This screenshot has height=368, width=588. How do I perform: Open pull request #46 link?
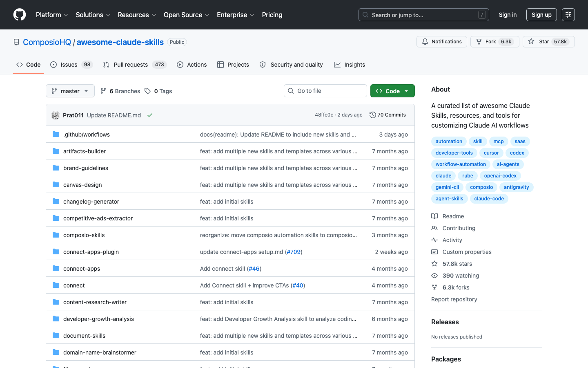(x=254, y=269)
